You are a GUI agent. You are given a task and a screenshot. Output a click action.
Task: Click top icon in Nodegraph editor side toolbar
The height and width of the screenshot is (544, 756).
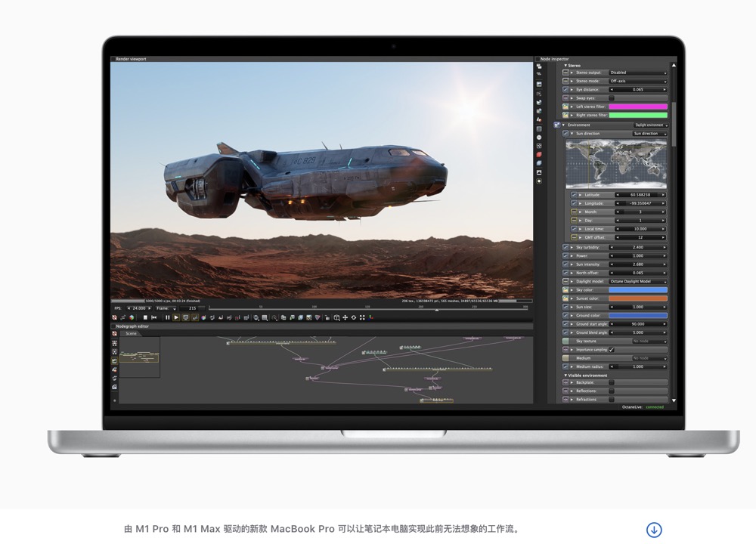tap(115, 333)
